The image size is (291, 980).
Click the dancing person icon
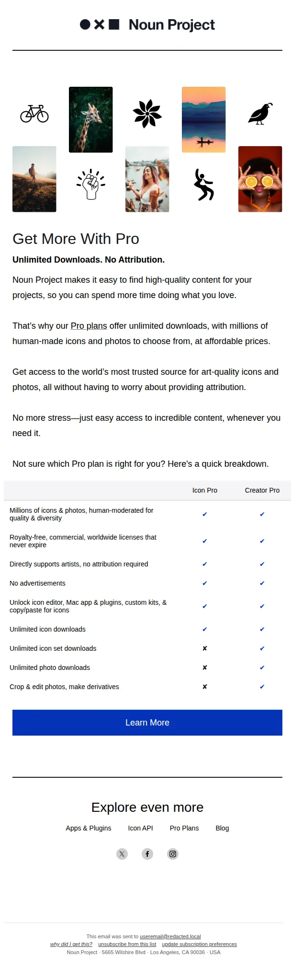click(204, 184)
